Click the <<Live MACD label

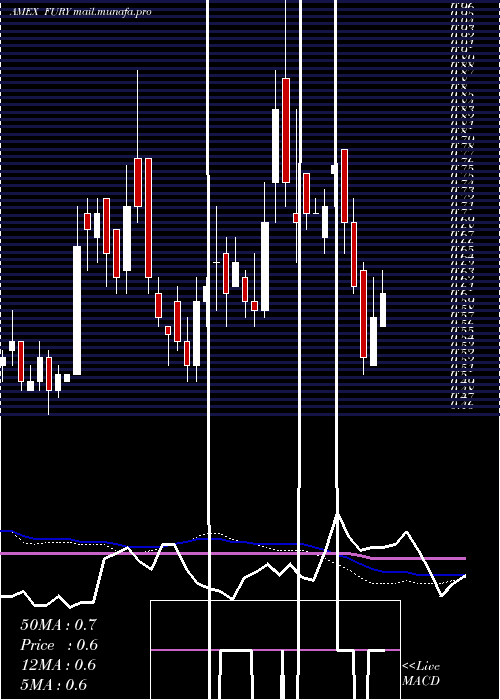(x=421, y=674)
